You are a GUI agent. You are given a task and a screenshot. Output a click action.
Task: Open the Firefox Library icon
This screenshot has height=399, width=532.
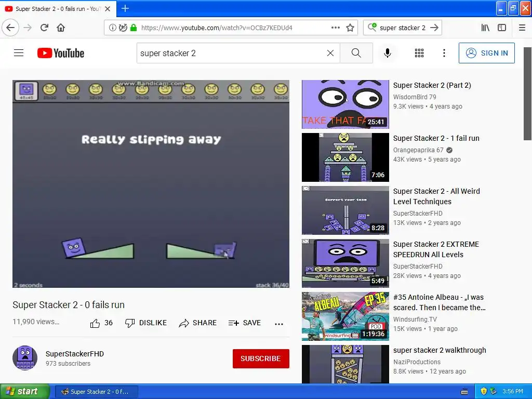click(x=485, y=28)
